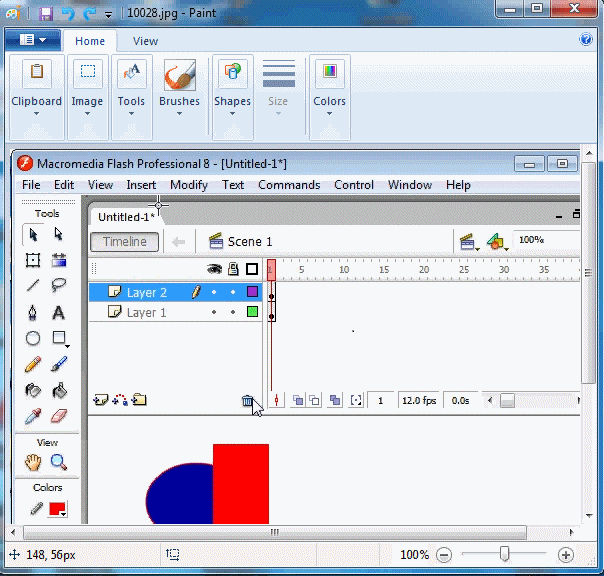Click the Scene 1 label
The image size is (604, 576).
(x=249, y=241)
